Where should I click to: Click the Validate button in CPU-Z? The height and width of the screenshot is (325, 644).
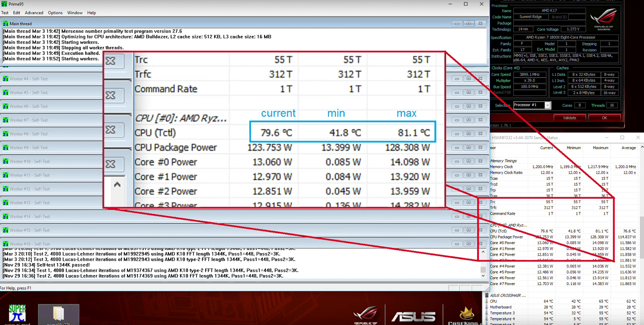(x=569, y=118)
